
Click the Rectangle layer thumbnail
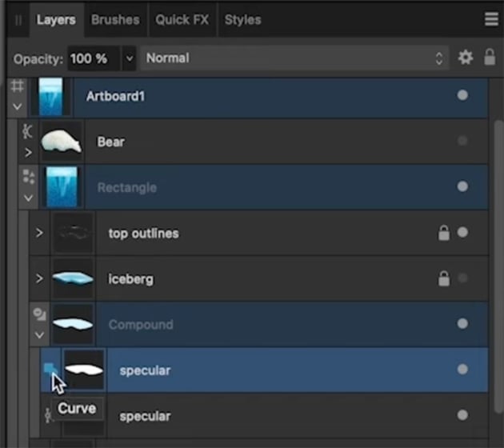click(62, 186)
